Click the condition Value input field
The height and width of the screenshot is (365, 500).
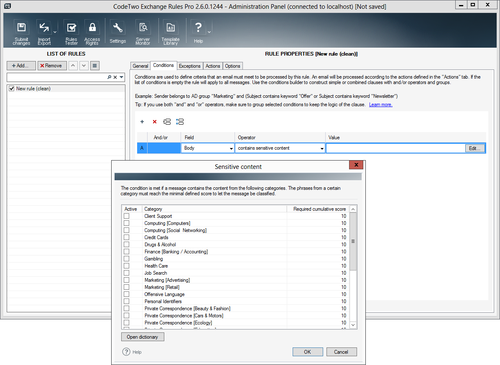pyautogui.click(x=395, y=148)
